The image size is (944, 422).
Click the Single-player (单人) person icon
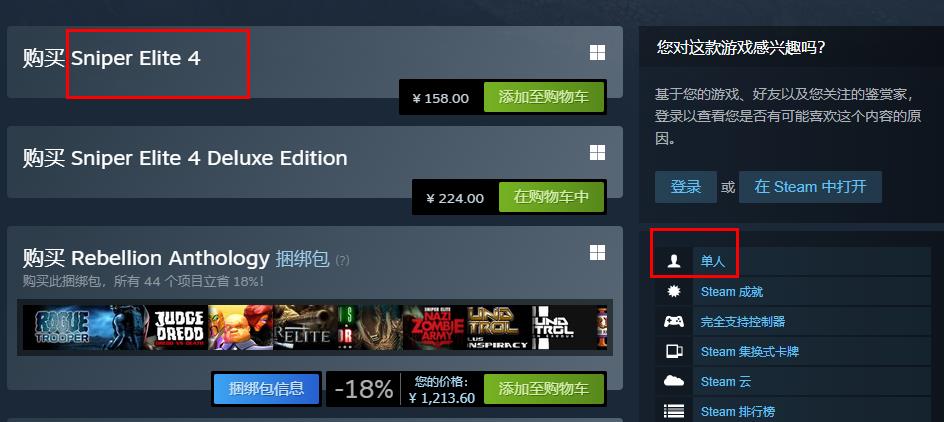click(674, 261)
